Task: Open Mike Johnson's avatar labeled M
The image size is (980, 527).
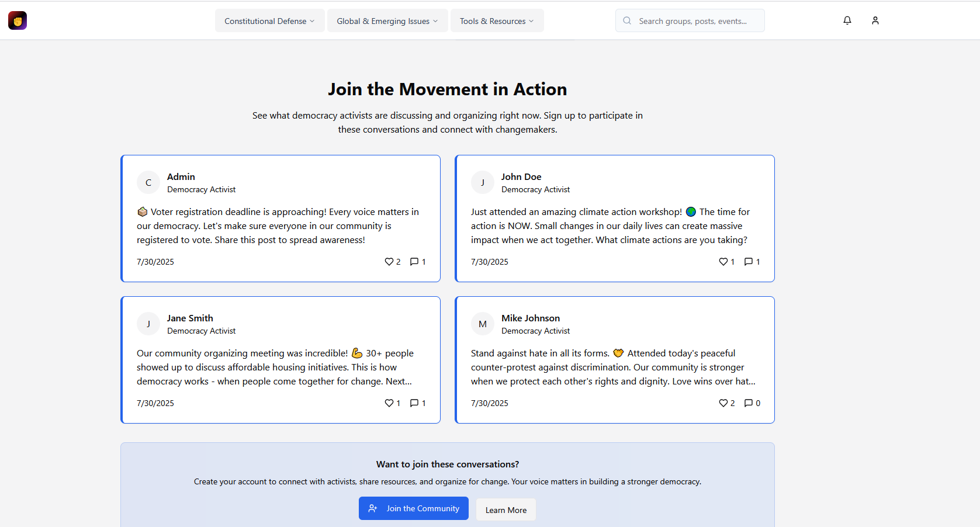Action: click(483, 324)
